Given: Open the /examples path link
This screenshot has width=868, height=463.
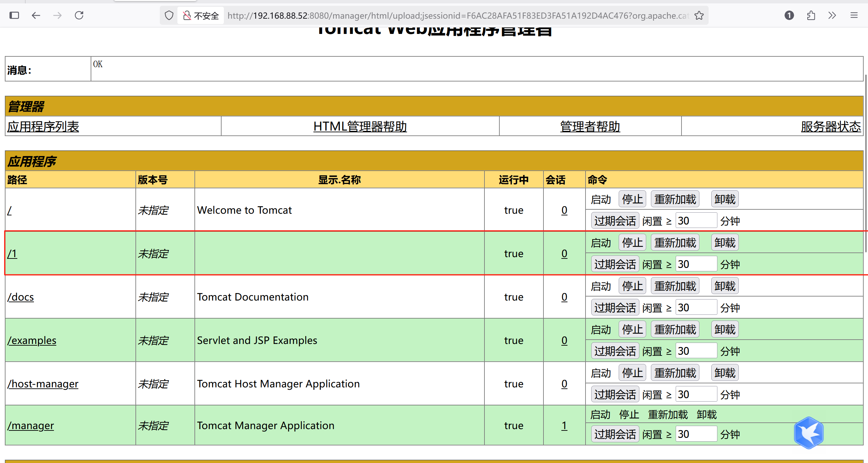Looking at the screenshot, I should [32, 341].
